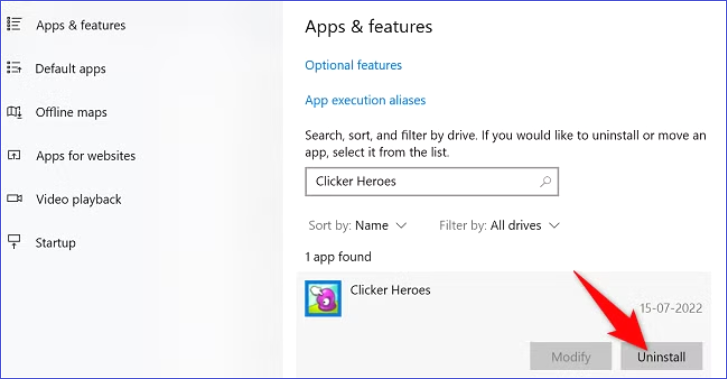Click the Video playback camera icon
This screenshot has width=727, height=379.
tap(14, 199)
